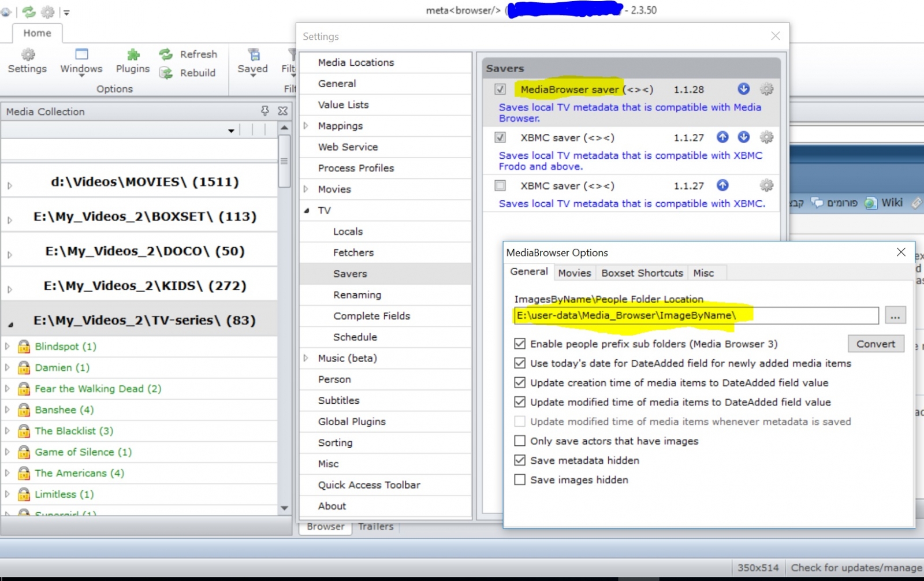This screenshot has height=581, width=924.
Task: Open Settings from the ribbon gear icon
Action: click(27, 55)
